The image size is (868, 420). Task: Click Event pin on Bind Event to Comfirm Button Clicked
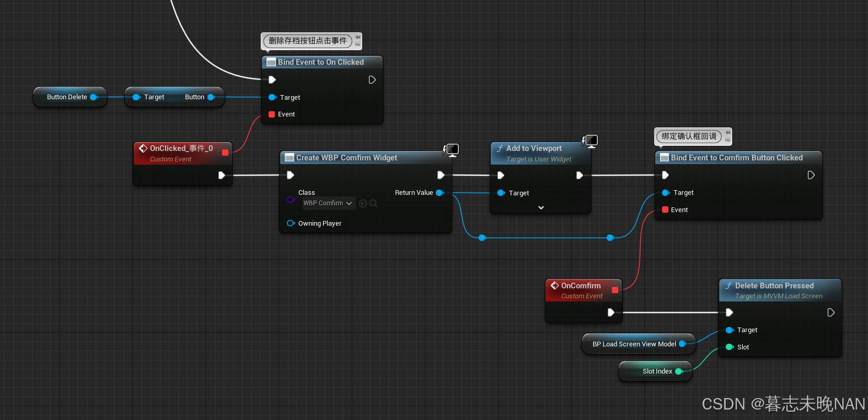[665, 210]
